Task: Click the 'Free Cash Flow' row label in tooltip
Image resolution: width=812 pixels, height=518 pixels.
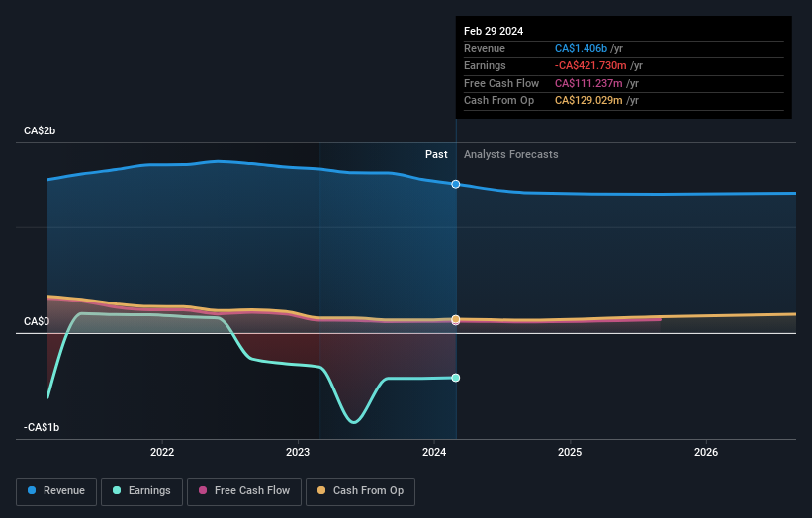Action: (x=501, y=83)
